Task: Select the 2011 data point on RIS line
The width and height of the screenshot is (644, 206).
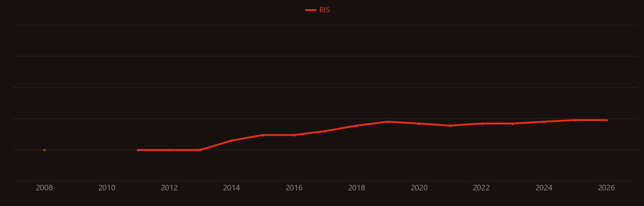Action: [x=138, y=150]
